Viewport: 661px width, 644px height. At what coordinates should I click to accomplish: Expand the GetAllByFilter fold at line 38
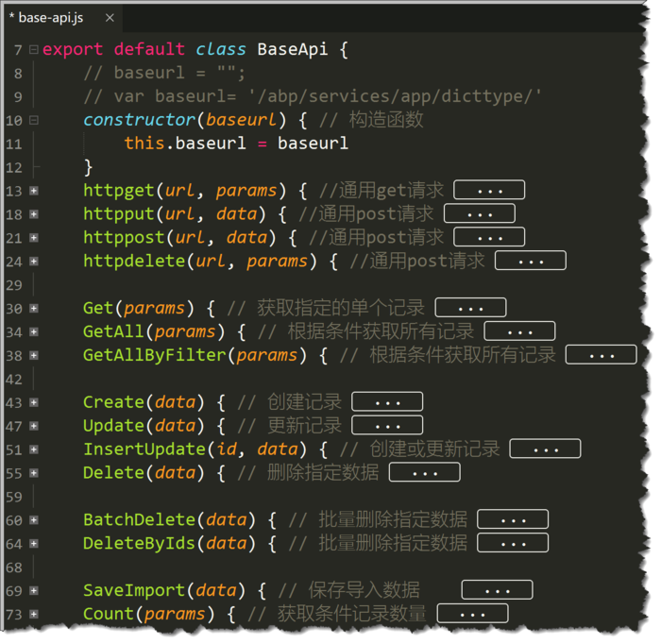point(34,356)
